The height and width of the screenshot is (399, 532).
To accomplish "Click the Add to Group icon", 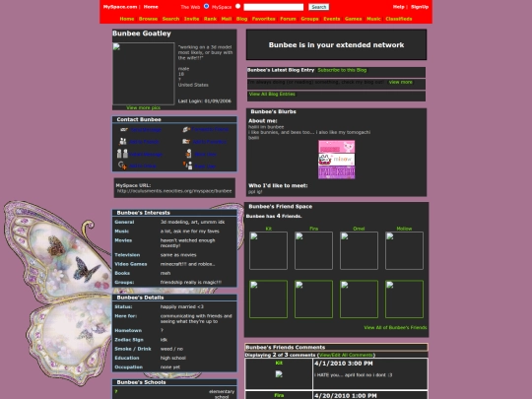I will tap(122, 166).
